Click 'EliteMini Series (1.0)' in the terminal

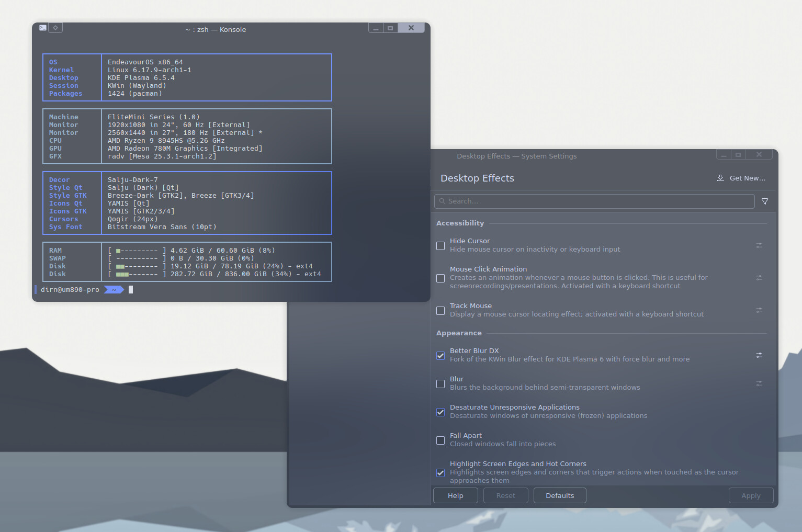coord(154,117)
